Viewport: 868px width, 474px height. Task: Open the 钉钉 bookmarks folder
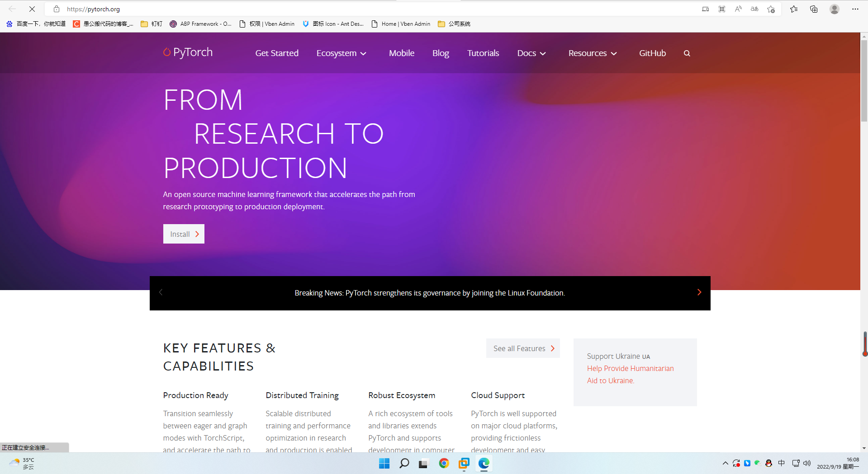pos(152,24)
